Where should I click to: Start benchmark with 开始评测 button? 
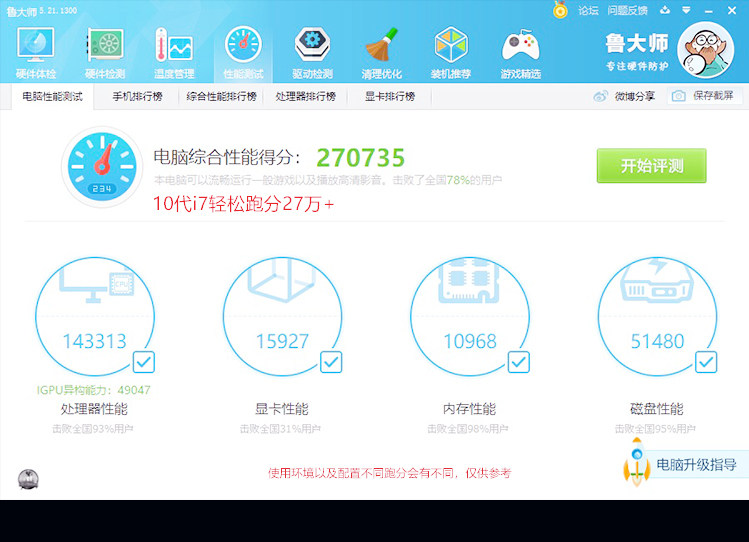[x=652, y=166]
